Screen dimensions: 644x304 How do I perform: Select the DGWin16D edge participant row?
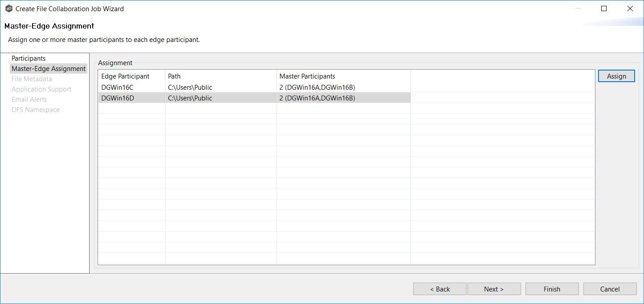pos(117,98)
